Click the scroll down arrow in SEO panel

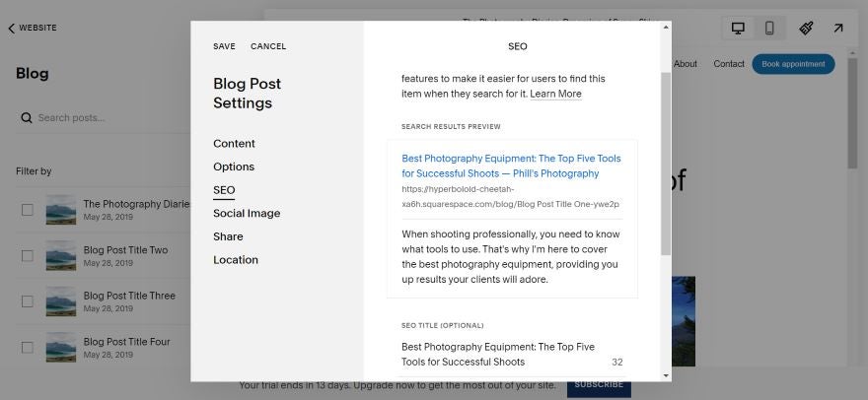[666, 376]
